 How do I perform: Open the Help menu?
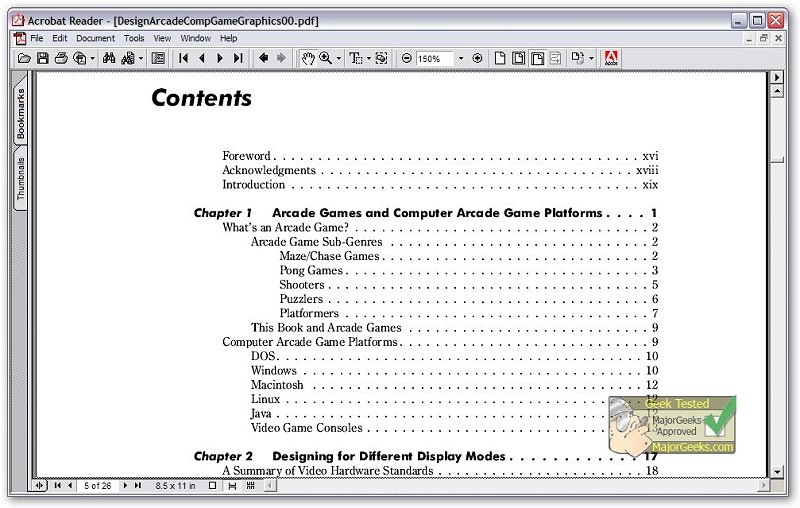click(x=229, y=38)
